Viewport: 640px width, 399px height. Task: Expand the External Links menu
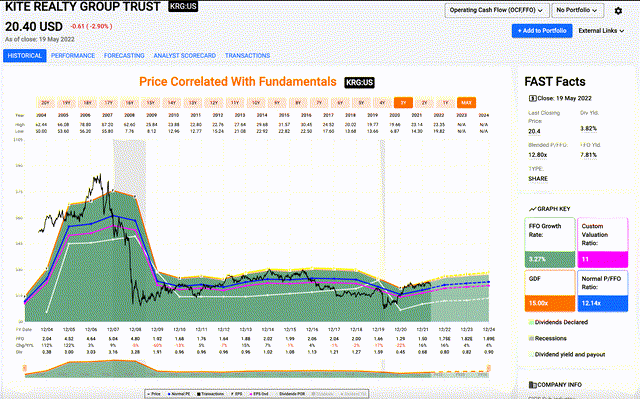(601, 31)
